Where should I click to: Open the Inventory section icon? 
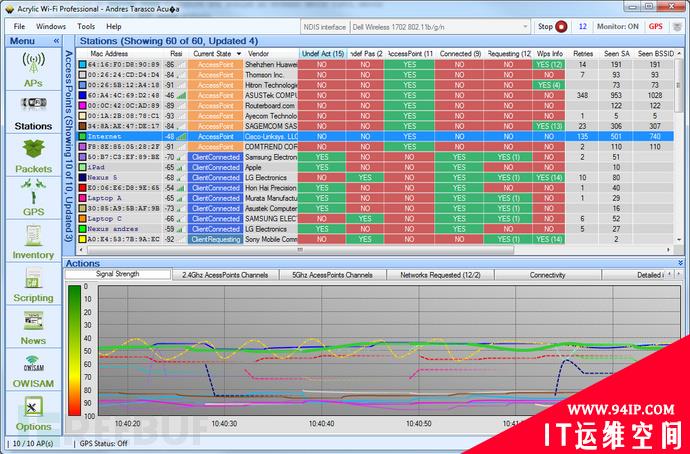(33, 235)
